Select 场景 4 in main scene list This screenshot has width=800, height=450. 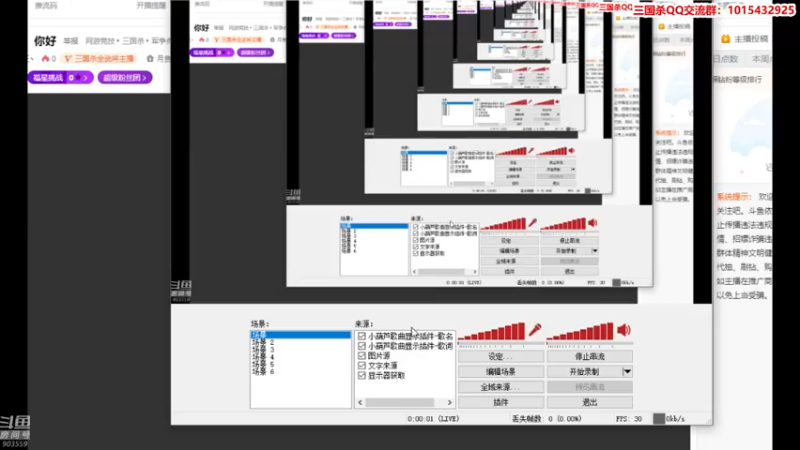pyautogui.click(x=263, y=357)
